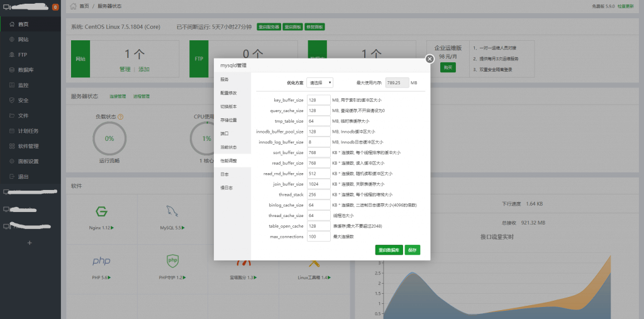
Task: Click the php logo above PHP 5.6
Action: (101, 261)
